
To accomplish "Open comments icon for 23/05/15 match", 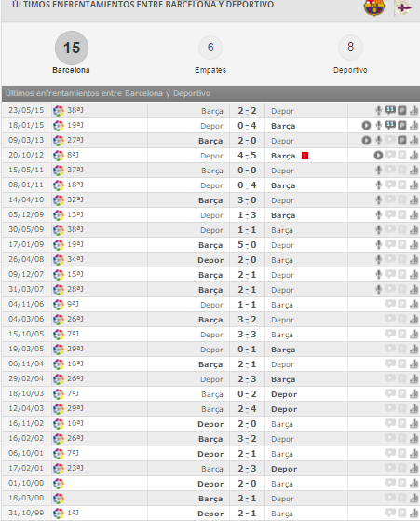I will point(390,110).
